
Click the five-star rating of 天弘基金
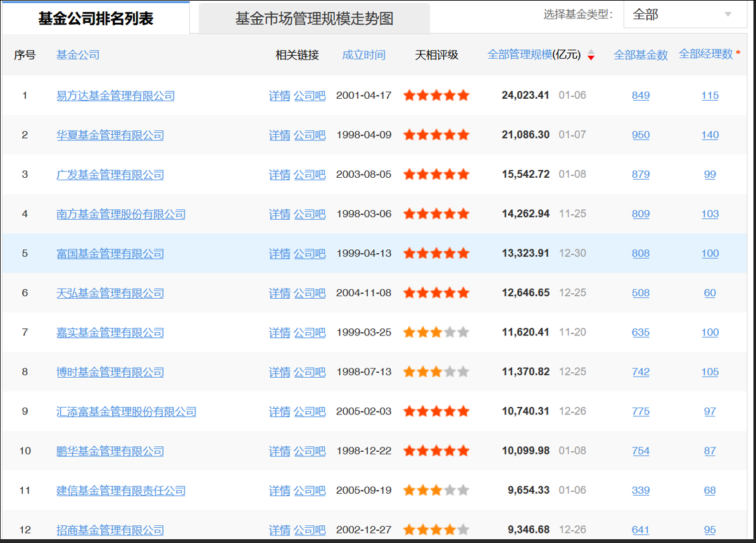[436, 292]
